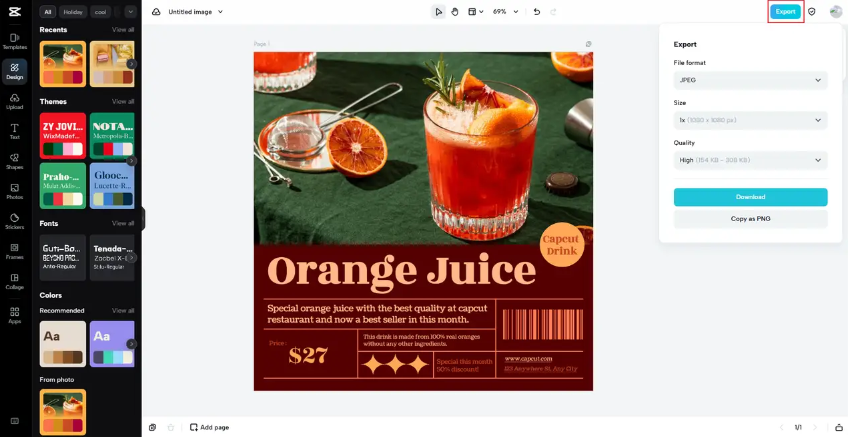Select the hand pan tool

(x=455, y=12)
